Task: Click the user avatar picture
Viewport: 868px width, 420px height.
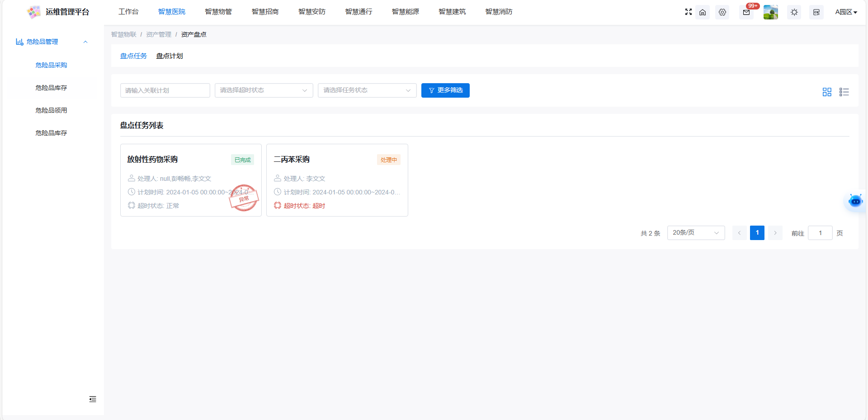Action: pyautogui.click(x=771, y=12)
